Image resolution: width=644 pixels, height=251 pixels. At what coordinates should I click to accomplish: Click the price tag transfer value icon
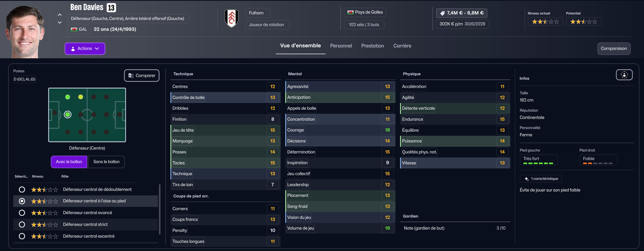442,13
